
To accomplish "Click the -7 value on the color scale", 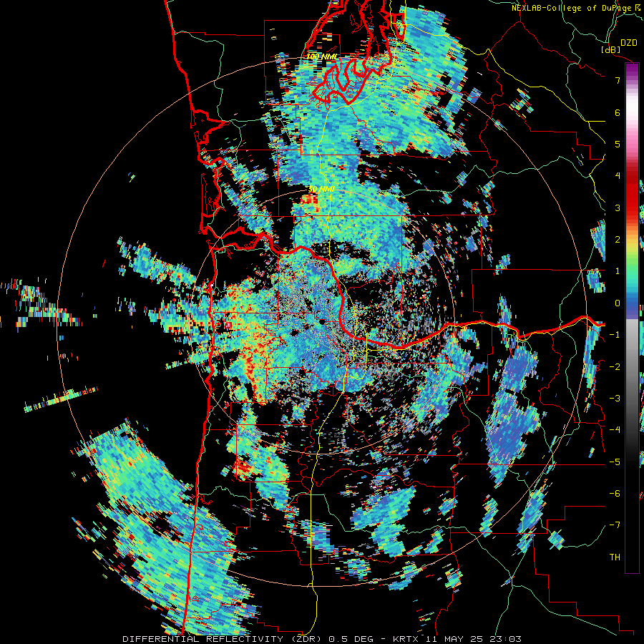I will point(615,525).
